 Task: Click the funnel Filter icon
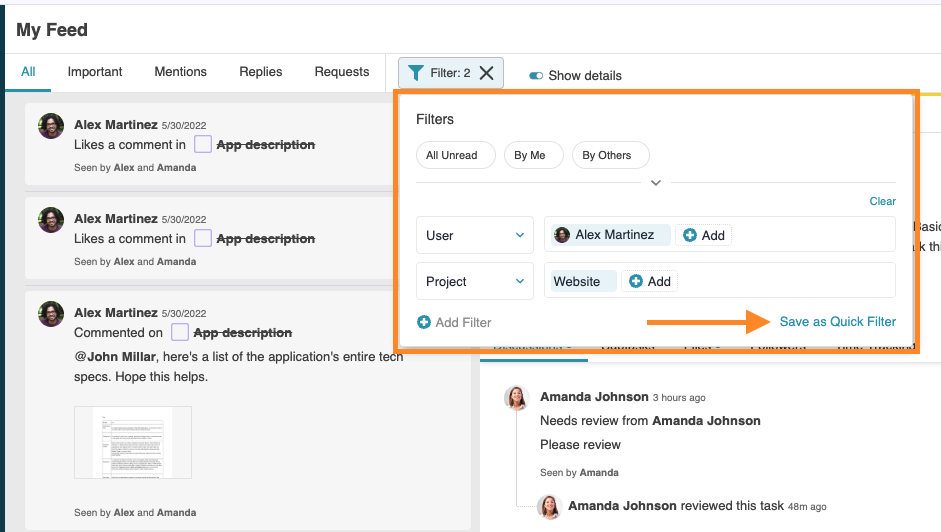pyautogui.click(x=415, y=73)
